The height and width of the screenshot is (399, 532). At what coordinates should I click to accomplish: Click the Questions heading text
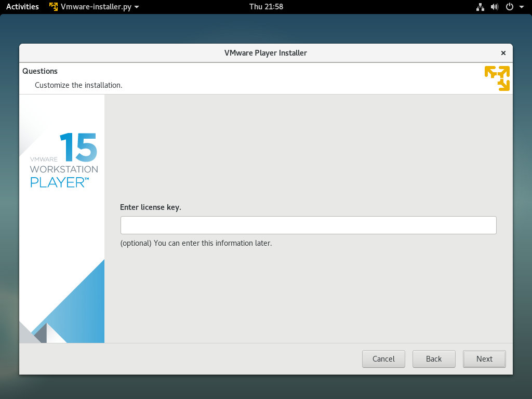pos(40,71)
